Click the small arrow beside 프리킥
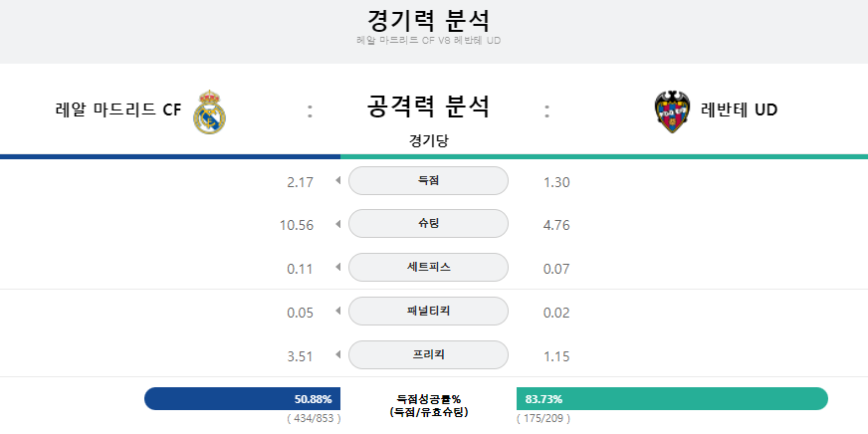The image size is (868, 434). pyautogui.click(x=338, y=354)
